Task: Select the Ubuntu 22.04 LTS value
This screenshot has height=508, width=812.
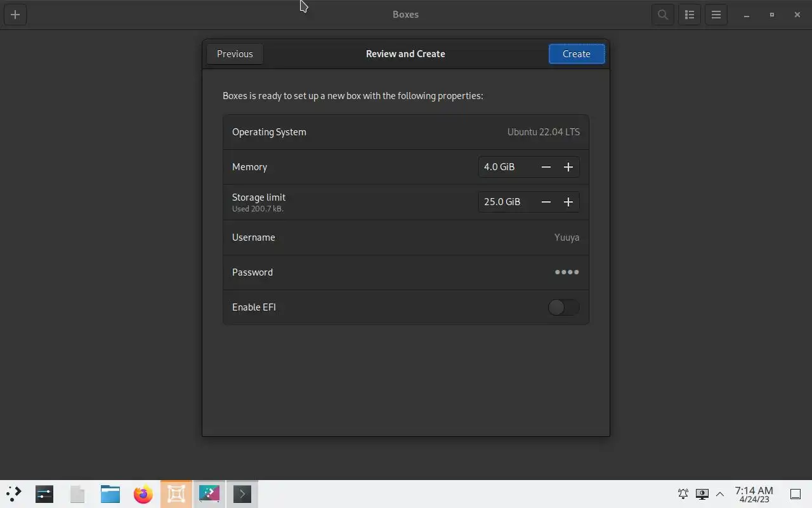Action: pyautogui.click(x=544, y=132)
